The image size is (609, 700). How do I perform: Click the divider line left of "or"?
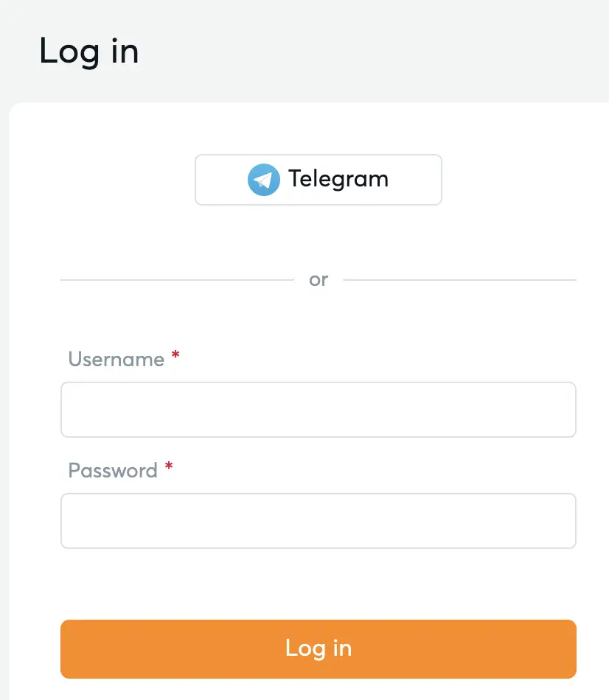click(x=177, y=280)
